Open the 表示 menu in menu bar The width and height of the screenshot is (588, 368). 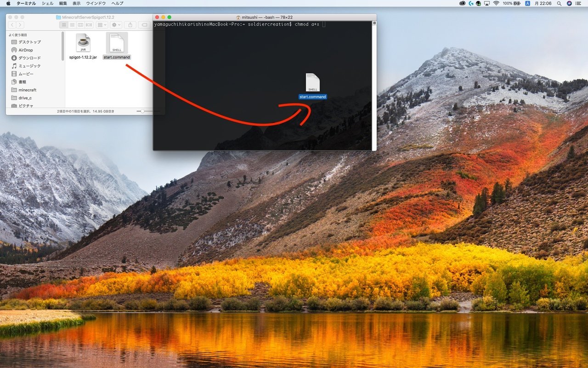coord(77,3)
